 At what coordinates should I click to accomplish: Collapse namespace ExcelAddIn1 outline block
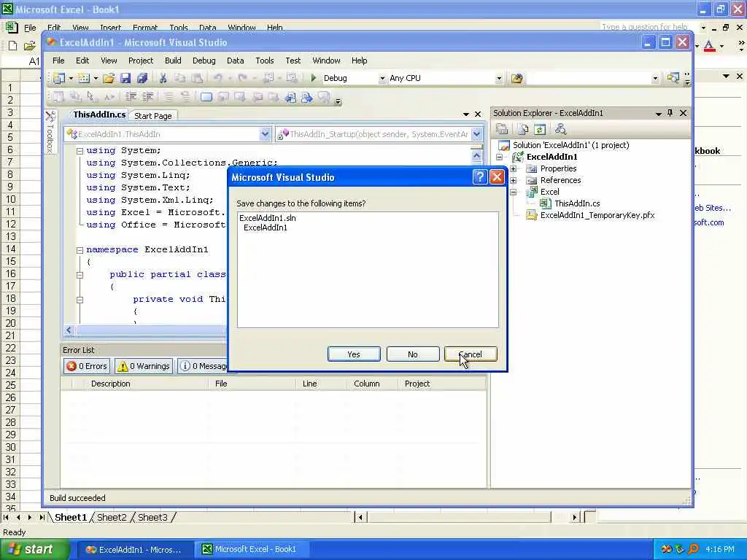[x=80, y=250]
